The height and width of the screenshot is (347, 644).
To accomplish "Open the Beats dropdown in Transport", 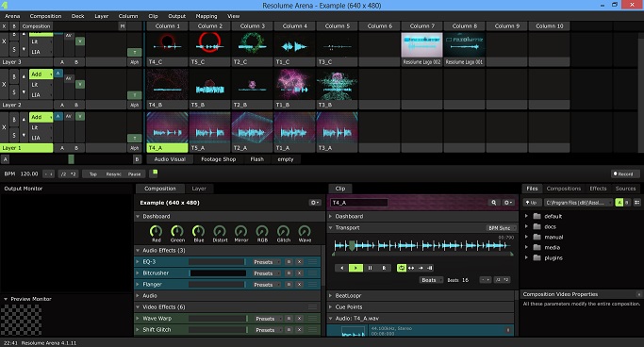I will [431, 280].
